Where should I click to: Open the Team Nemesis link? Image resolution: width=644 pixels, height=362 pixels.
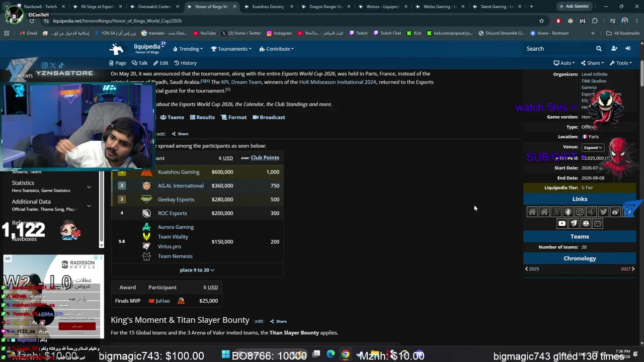click(175, 256)
